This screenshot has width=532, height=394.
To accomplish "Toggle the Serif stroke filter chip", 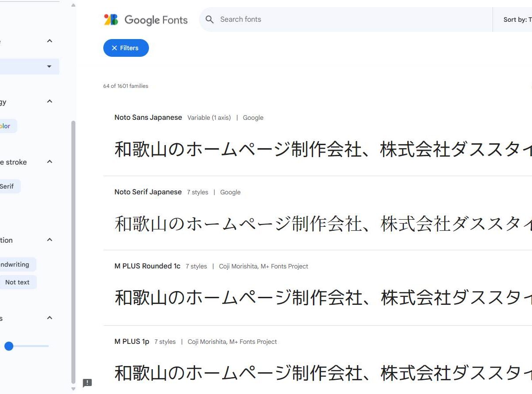I will [8, 186].
